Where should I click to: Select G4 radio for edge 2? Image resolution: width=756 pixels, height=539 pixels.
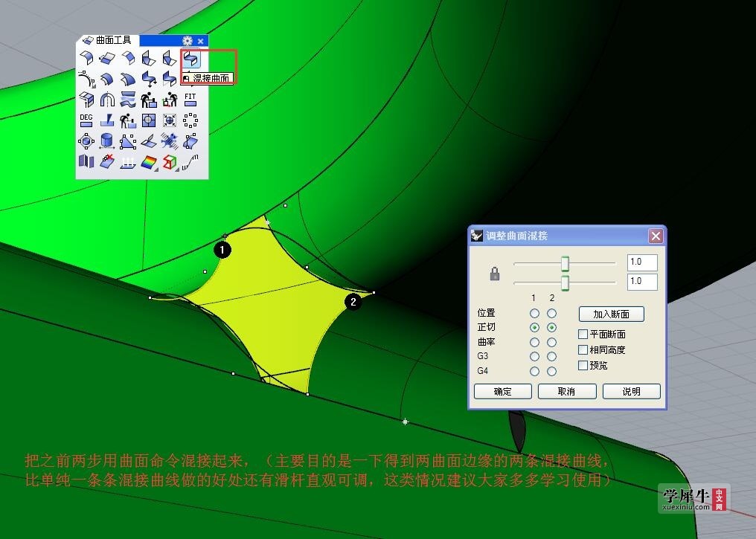click(x=551, y=372)
